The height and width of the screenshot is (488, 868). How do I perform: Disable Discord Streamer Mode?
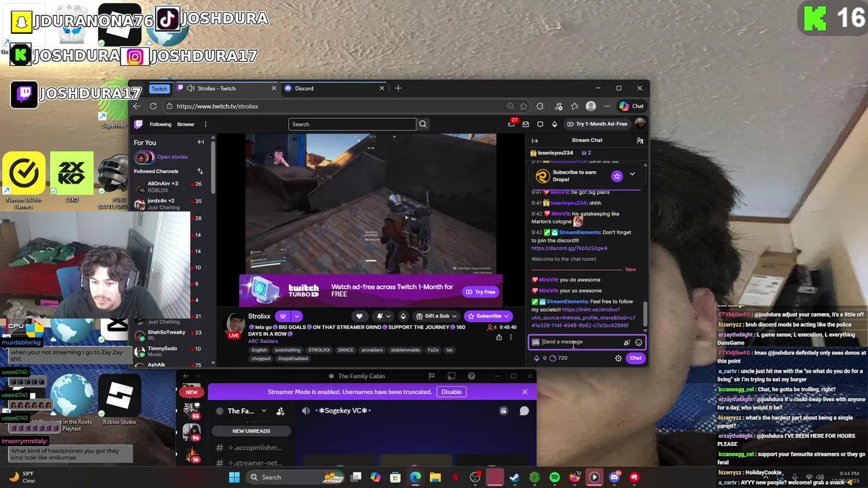[451, 392]
